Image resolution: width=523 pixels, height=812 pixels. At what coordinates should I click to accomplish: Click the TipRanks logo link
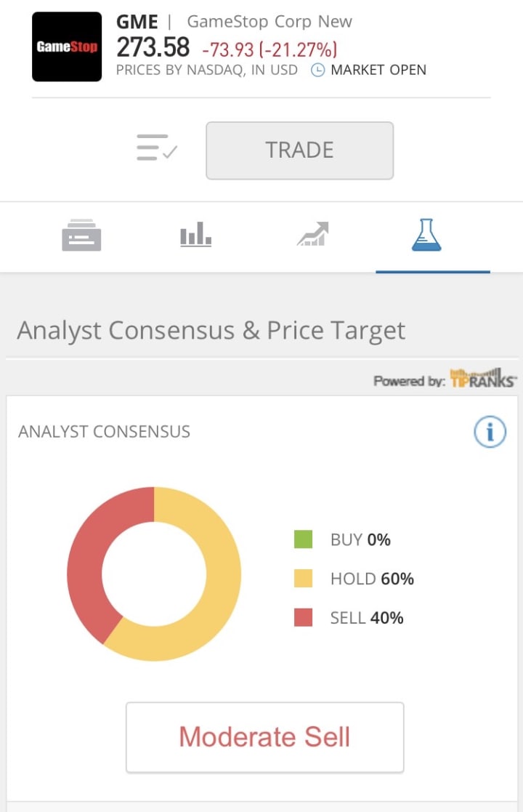[x=483, y=379]
